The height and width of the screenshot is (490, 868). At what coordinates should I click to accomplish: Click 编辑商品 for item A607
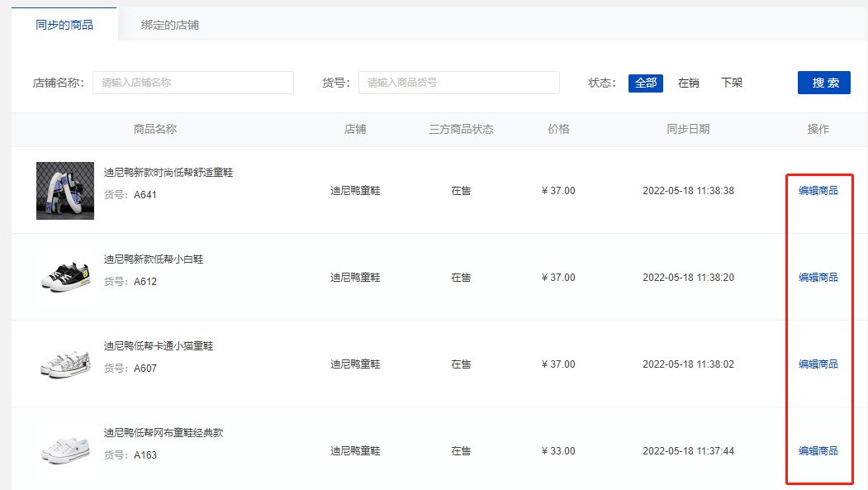(x=818, y=364)
